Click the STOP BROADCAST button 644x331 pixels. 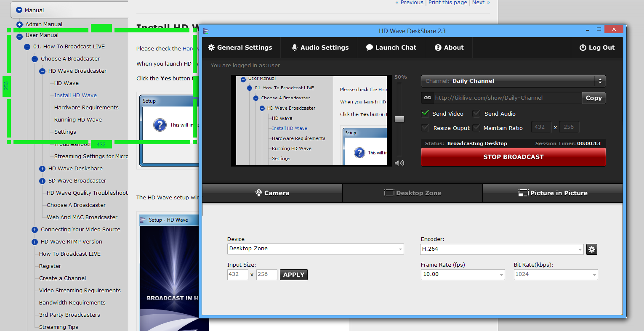[513, 157]
